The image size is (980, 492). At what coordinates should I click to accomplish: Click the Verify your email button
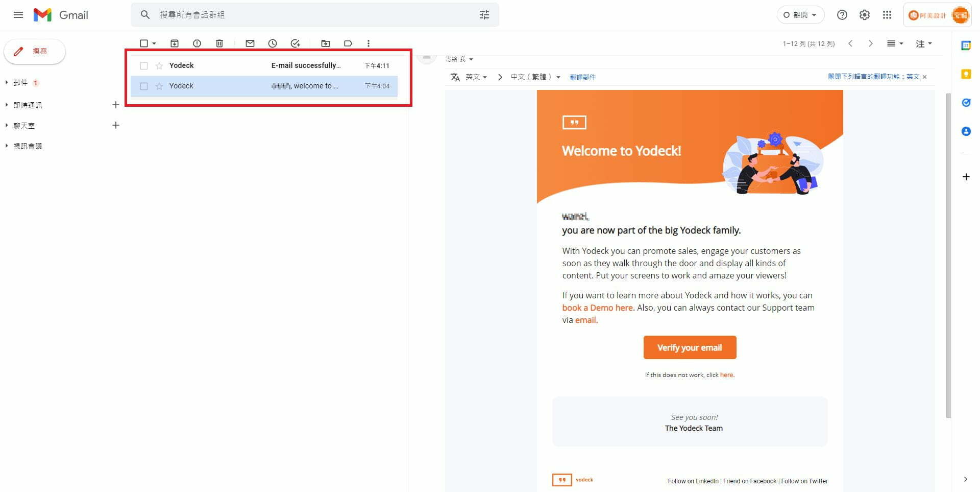click(x=690, y=347)
